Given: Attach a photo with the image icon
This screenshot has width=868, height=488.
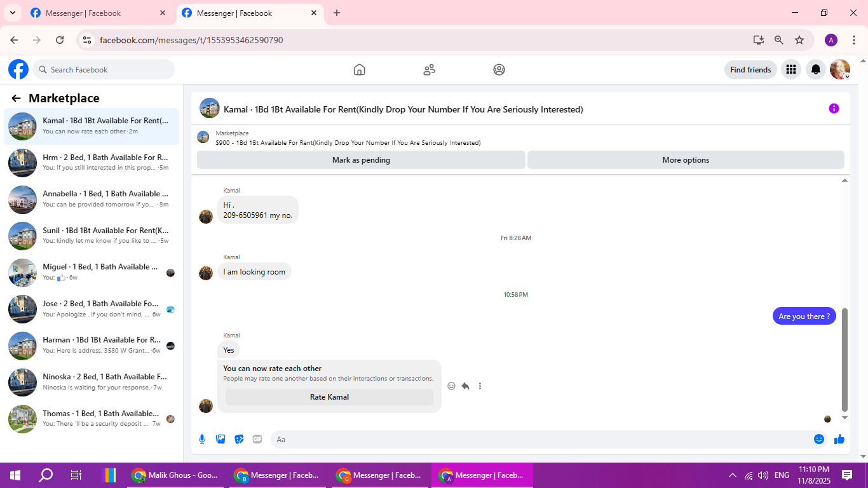Looking at the screenshot, I should (x=220, y=439).
